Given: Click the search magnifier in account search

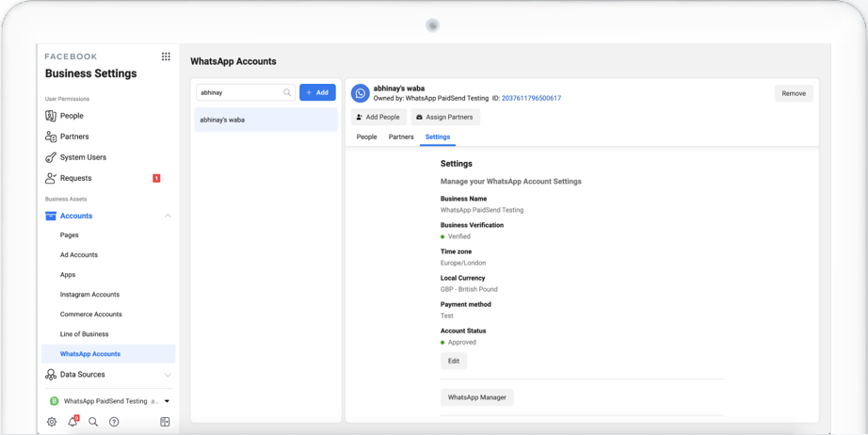Looking at the screenshot, I should (287, 92).
